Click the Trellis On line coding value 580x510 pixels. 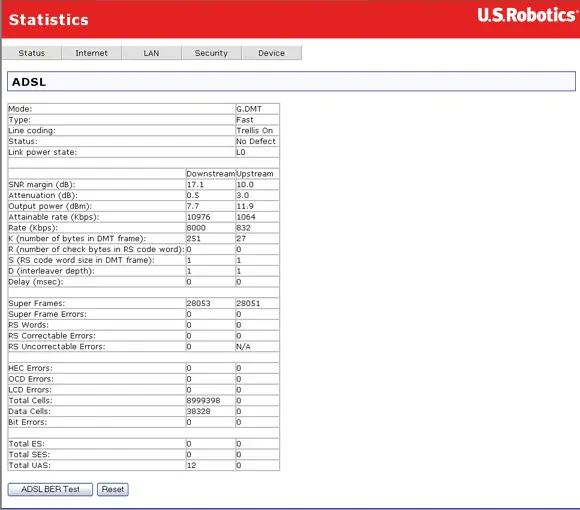(254, 131)
